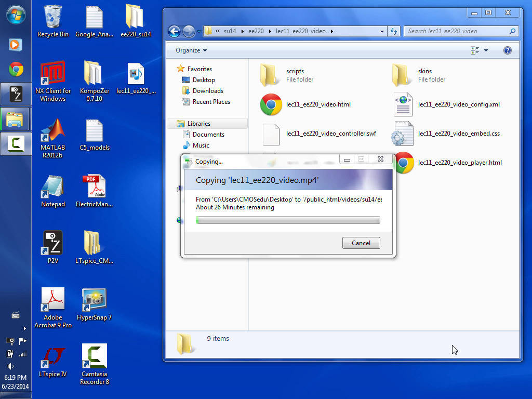532x399 pixels.
Task: Open the MATLAB R2012b desktop shortcut
Action: coord(53,132)
